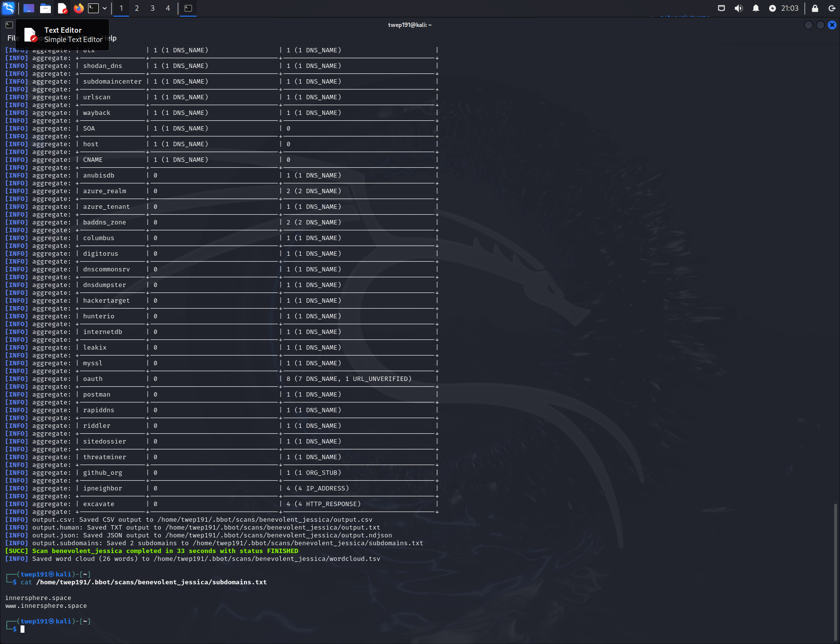Click the terminal window menu icon
840x644 pixels.
9,25
